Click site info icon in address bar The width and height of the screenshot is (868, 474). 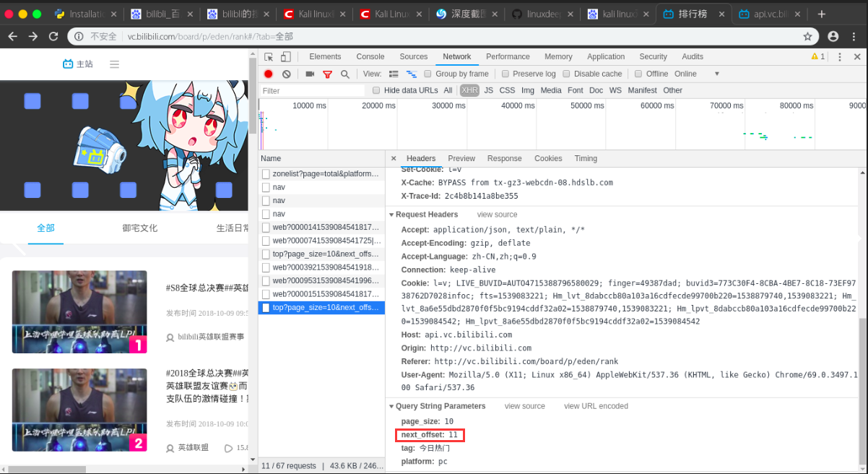[79, 36]
